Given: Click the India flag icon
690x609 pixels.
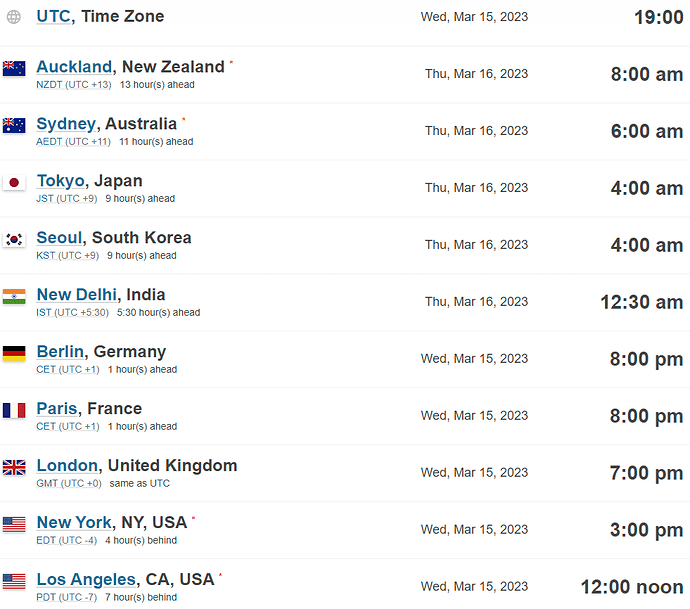Looking at the screenshot, I should [x=14, y=297].
